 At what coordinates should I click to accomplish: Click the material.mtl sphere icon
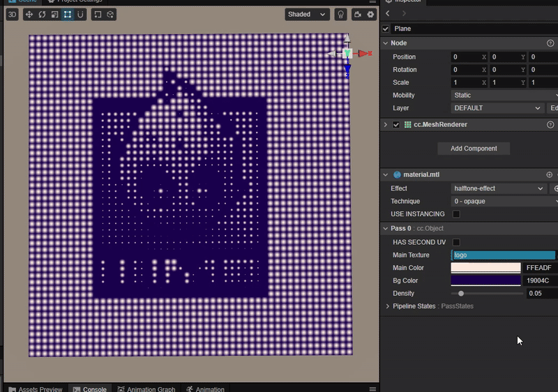pyautogui.click(x=397, y=174)
